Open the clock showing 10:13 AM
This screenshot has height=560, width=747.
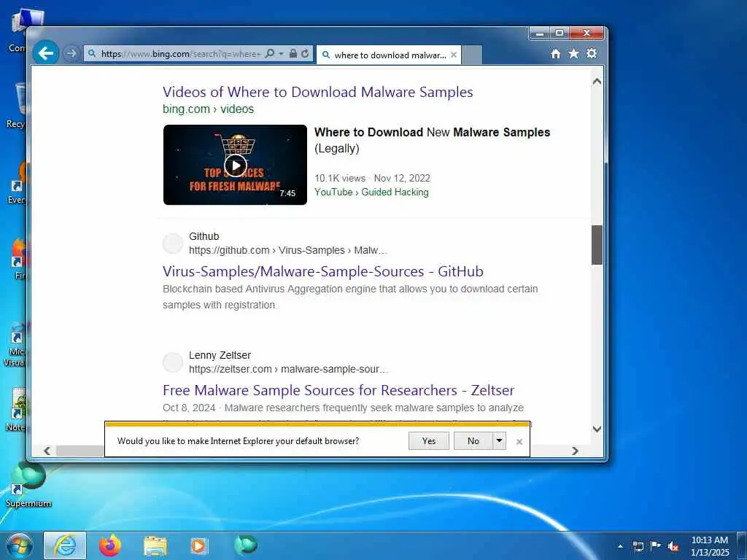[710, 546]
